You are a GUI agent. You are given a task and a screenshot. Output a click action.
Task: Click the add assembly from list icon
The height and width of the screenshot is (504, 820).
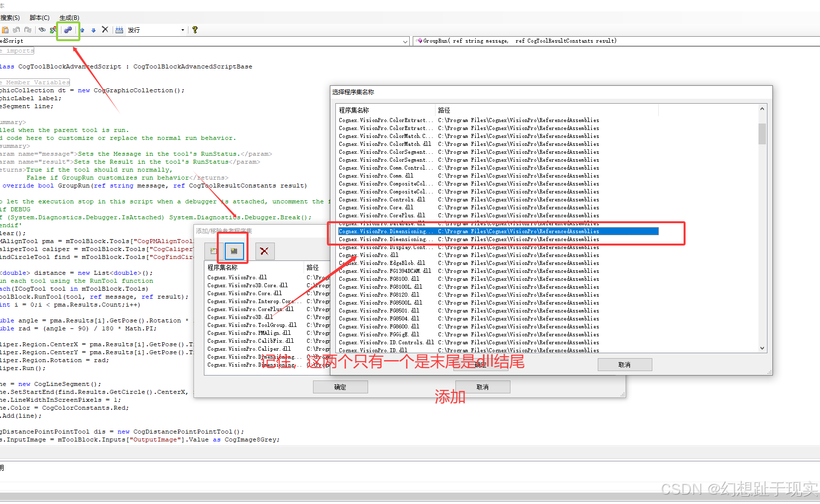(234, 251)
